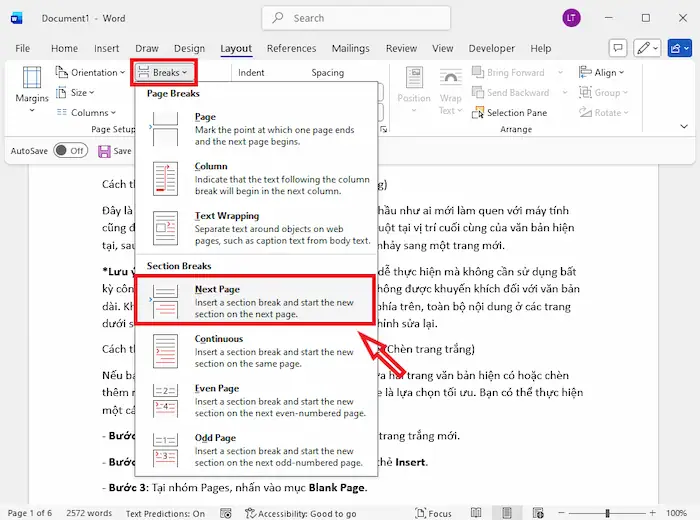700x520 pixels.
Task: Click the Save icon in quick access bar
Action: [105, 150]
